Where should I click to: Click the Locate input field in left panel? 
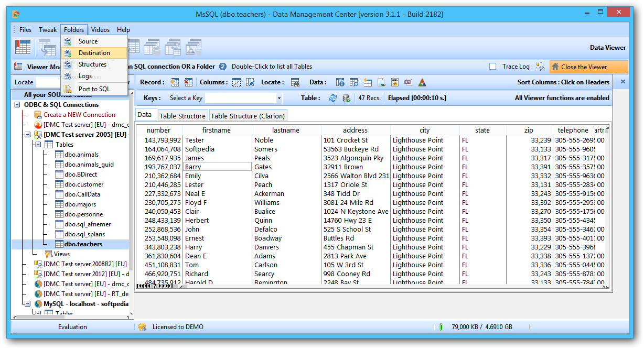point(48,82)
